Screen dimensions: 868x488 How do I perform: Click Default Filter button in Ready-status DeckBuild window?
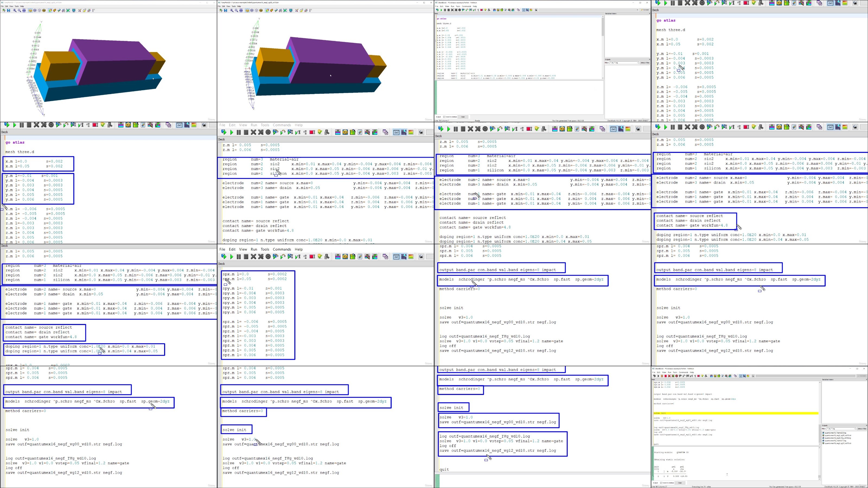click(x=645, y=63)
